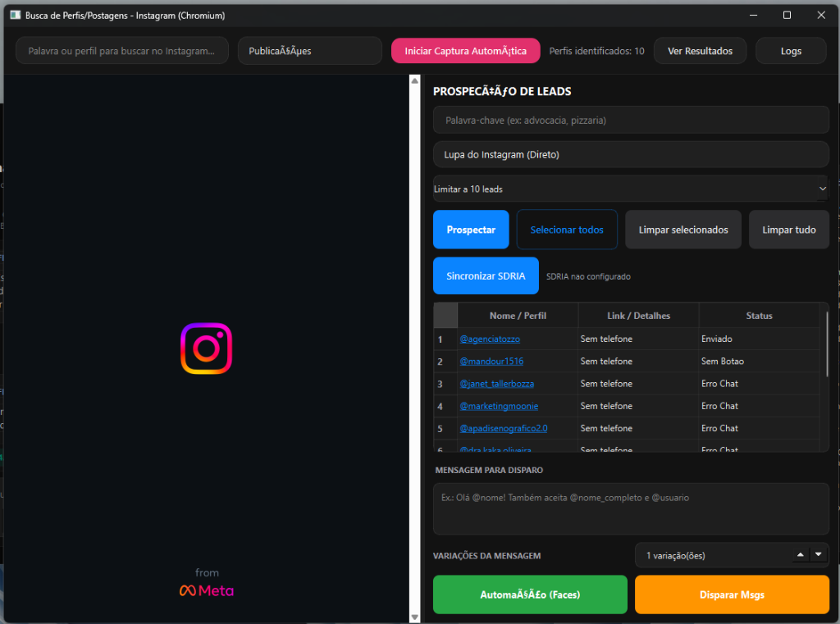This screenshot has width=840, height=624.
Task: Click Selecionar todos
Action: coord(567,230)
